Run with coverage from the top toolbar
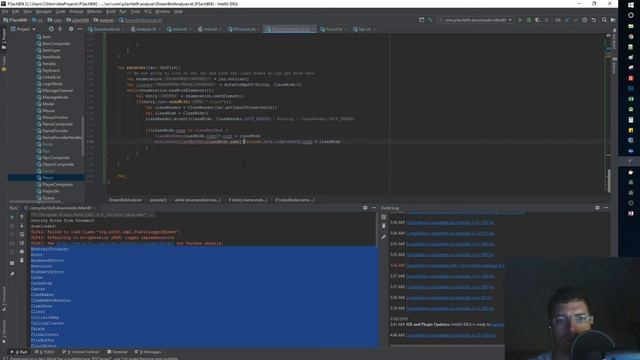 (538, 20)
